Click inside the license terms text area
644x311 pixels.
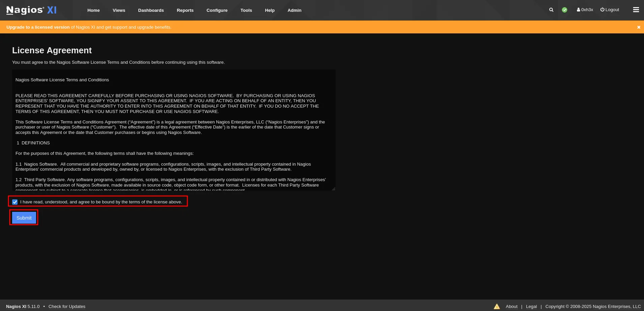click(x=174, y=130)
